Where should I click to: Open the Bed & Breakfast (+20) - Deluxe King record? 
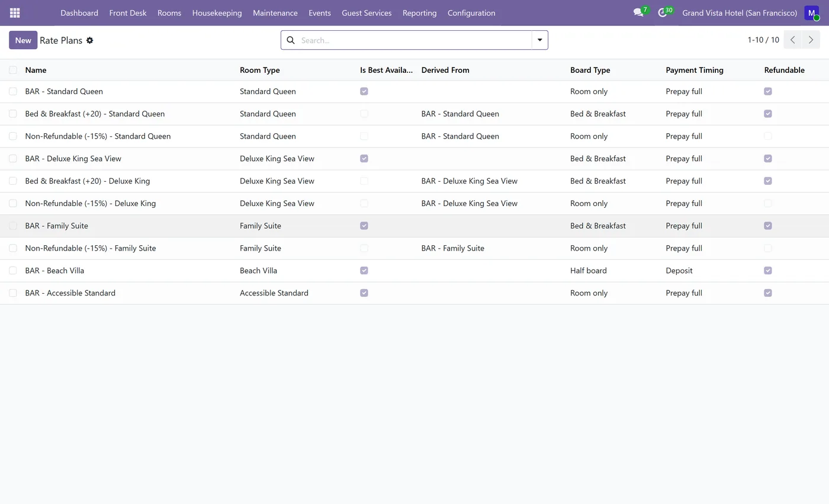click(x=87, y=181)
